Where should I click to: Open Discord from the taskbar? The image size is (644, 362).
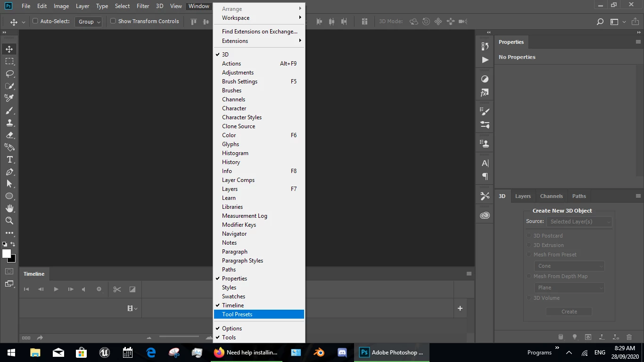point(342,352)
